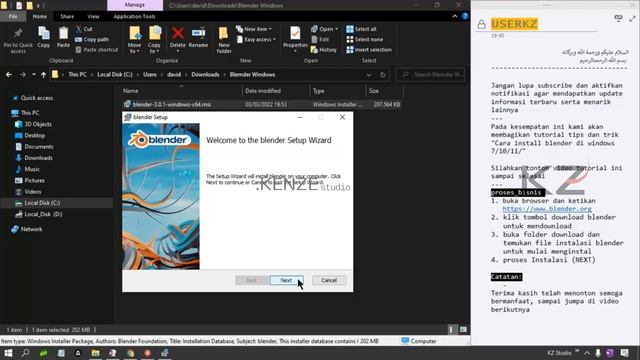Screen dimensions: 640x360
Task: Open the New item dropdown
Action: click(x=253, y=29)
